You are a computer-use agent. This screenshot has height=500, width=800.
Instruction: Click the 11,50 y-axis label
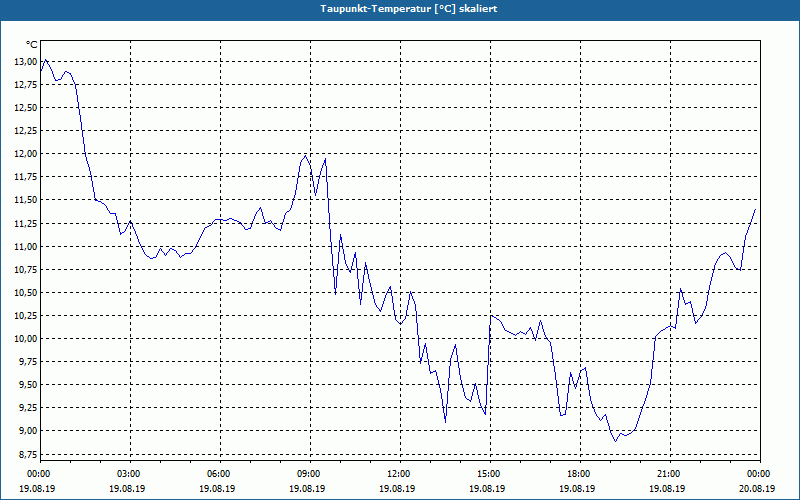tap(27, 200)
